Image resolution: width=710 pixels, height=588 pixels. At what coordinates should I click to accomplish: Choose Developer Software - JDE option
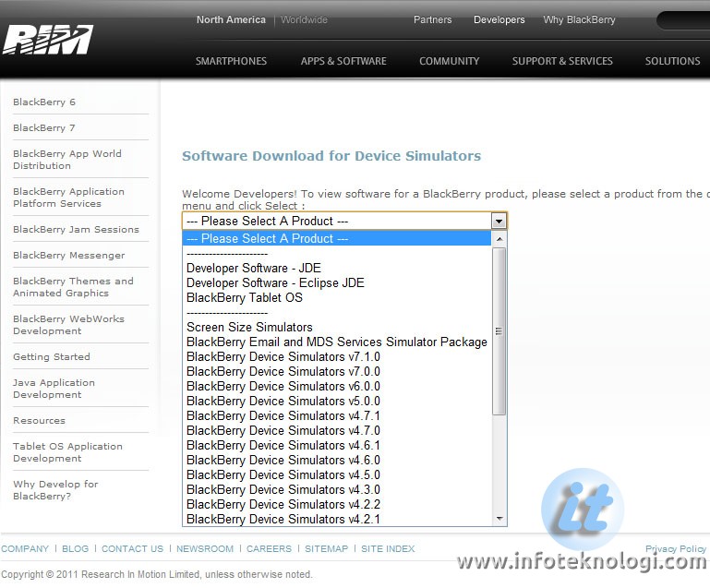[337, 268]
